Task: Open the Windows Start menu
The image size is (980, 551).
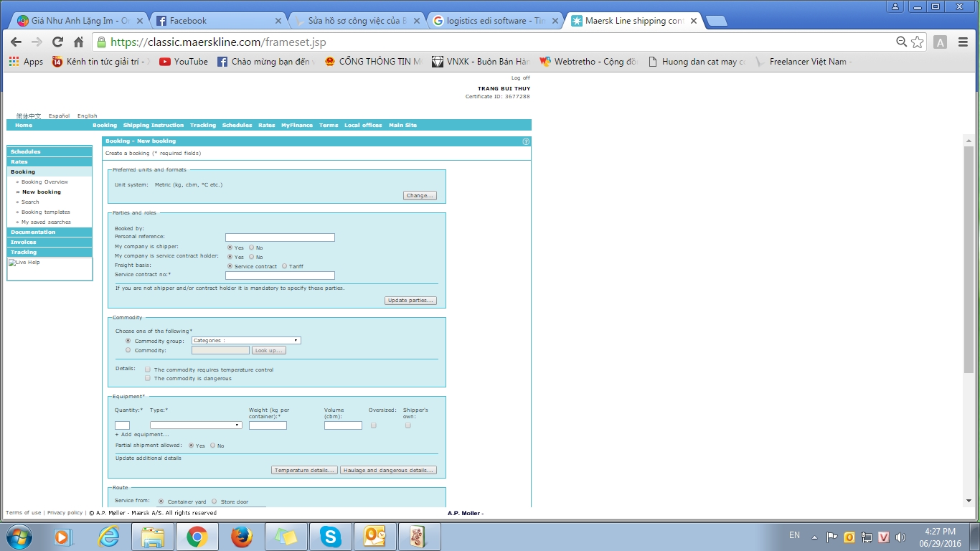Action: (19, 536)
